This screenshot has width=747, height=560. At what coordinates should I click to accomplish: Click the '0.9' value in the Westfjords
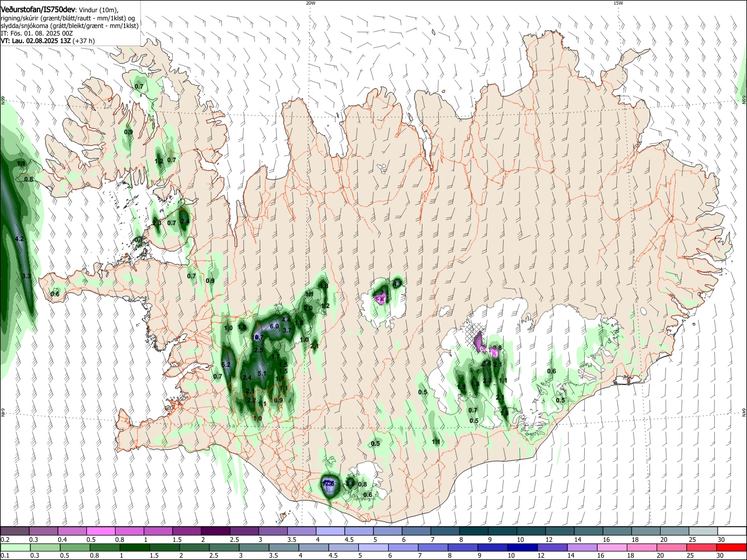pyautogui.click(x=128, y=132)
